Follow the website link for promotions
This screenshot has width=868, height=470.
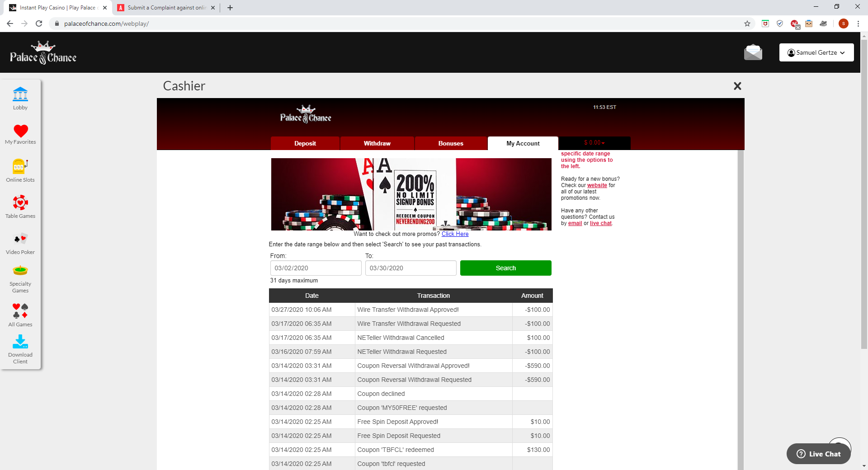(x=597, y=185)
